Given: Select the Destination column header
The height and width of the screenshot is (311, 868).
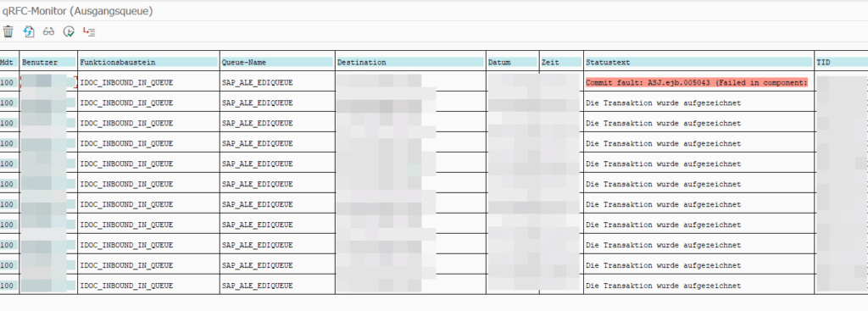Looking at the screenshot, I should pyautogui.click(x=410, y=63).
